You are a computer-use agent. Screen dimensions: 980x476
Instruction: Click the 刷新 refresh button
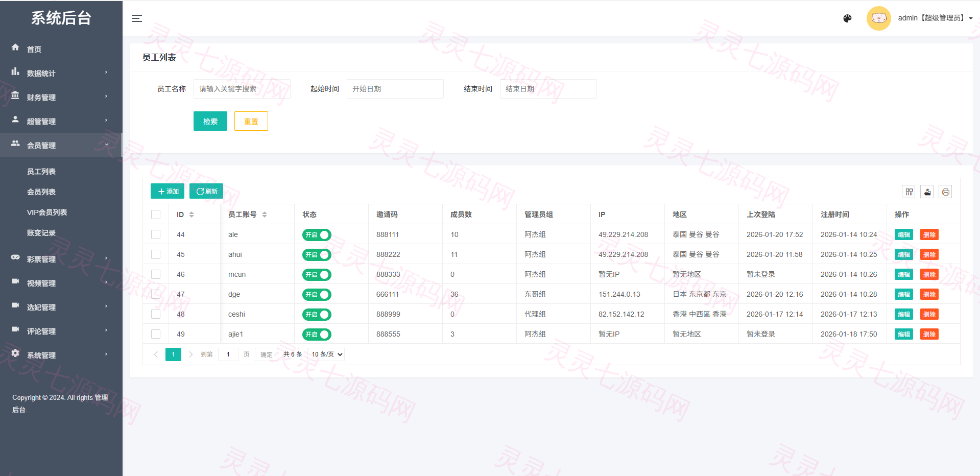coord(206,191)
